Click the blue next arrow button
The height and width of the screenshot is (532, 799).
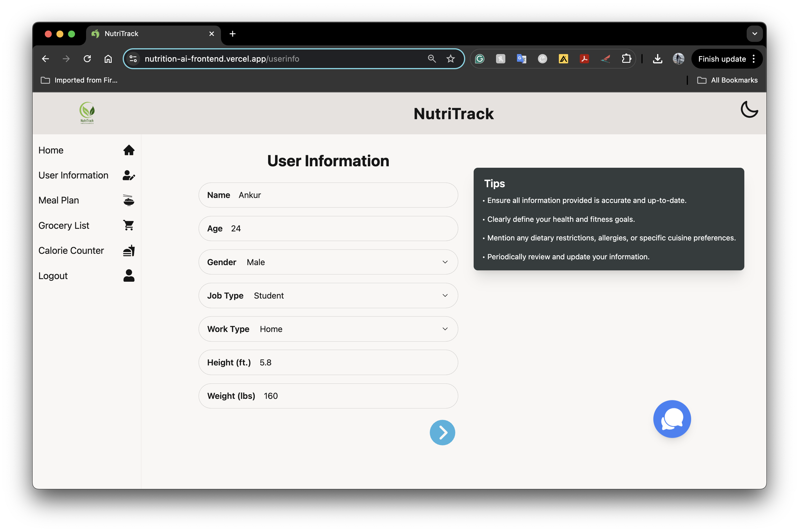click(x=442, y=432)
